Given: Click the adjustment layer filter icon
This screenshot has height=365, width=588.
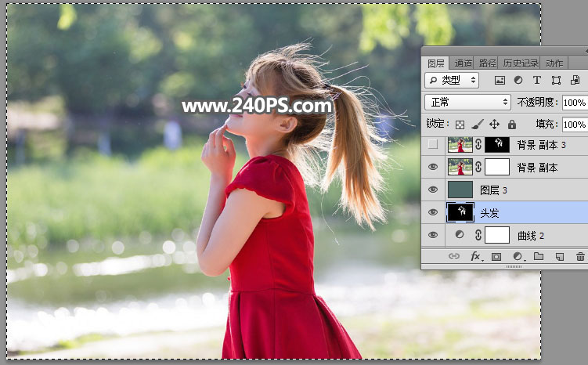Looking at the screenshot, I should [x=518, y=80].
